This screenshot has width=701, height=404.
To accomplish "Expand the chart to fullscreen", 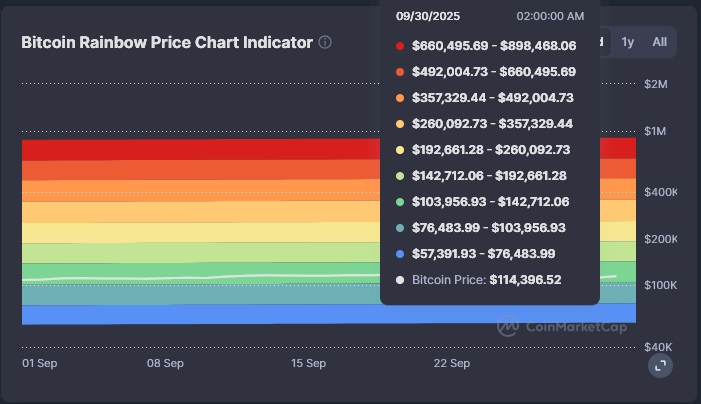I will click(x=660, y=366).
